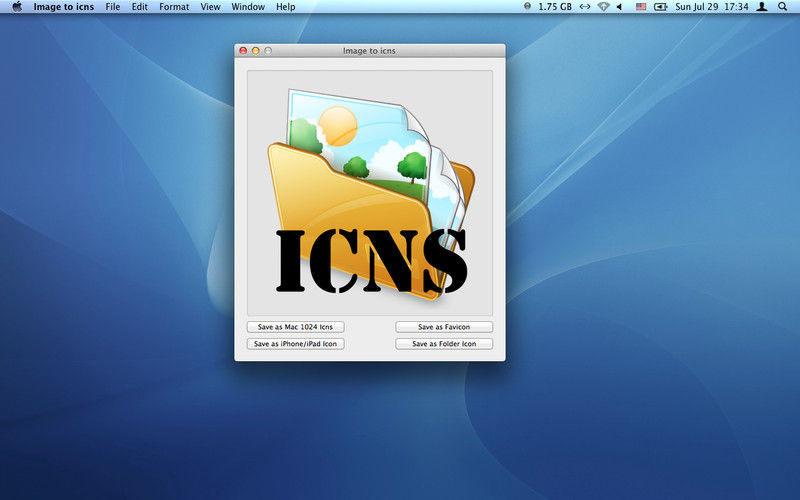Click the ICNS folder image well

click(x=370, y=193)
